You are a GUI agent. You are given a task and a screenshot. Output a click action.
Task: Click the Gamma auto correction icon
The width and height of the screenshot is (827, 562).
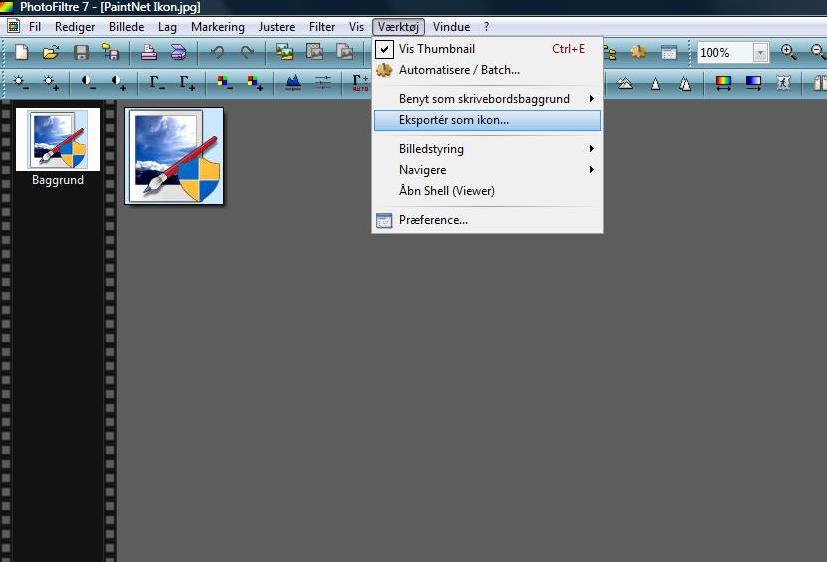point(360,83)
